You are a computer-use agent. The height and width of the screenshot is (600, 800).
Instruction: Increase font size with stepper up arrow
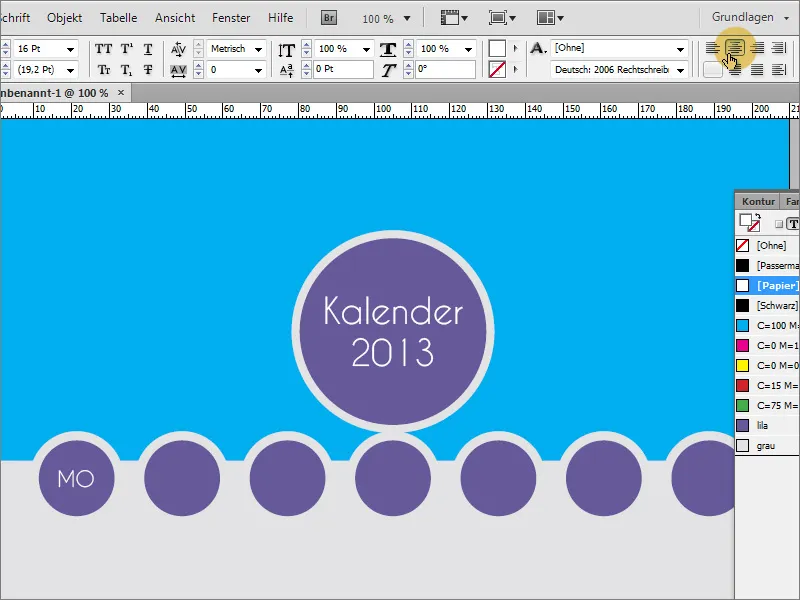point(6,45)
